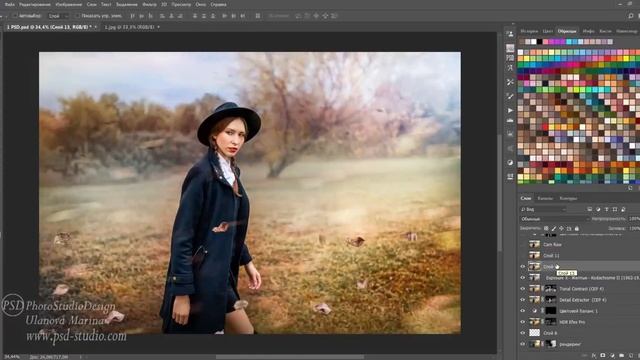
Task: Filter layers by shape layers icon
Action: tap(615, 209)
